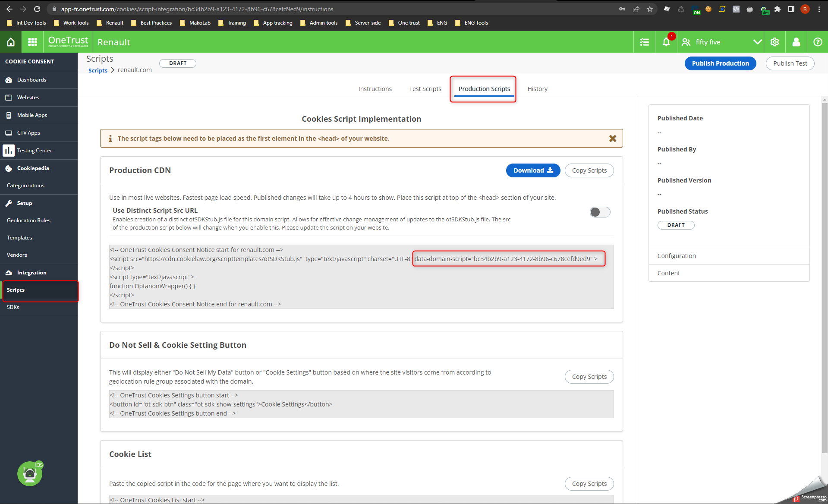This screenshot has width=828, height=504.
Task: Expand the Configuration section
Action: 729,256
